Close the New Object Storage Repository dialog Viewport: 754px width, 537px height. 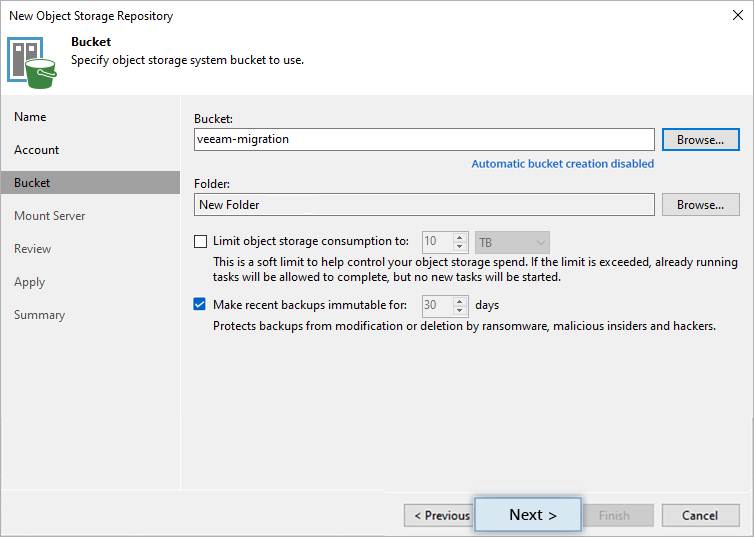pyautogui.click(x=738, y=15)
